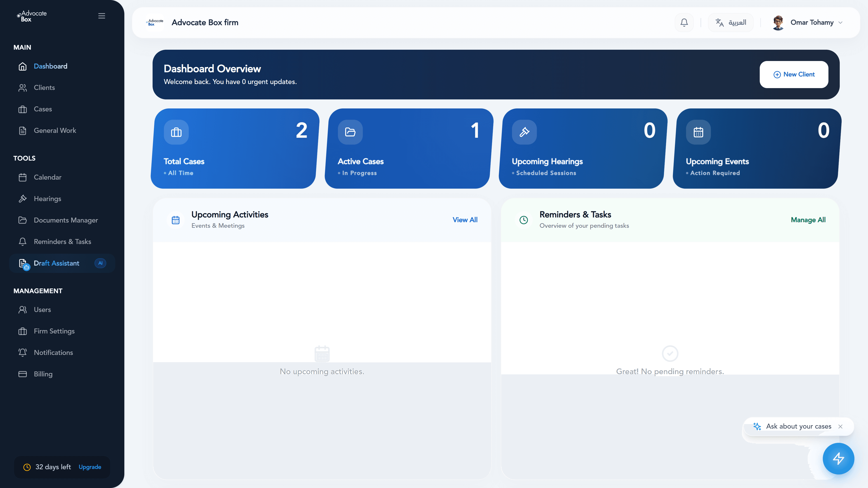The image size is (868, 488).
Task: Toggle the sidebar with the hamburger menu
Action: [101, 16]
